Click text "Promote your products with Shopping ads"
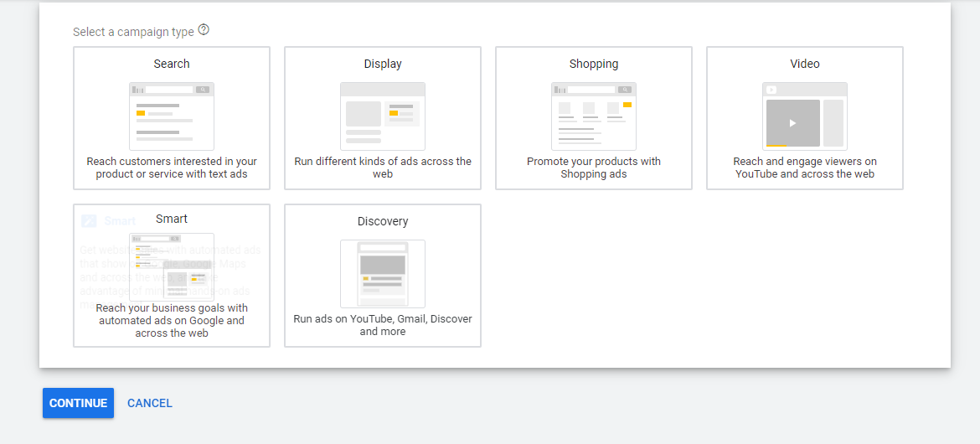 [594, 168]
